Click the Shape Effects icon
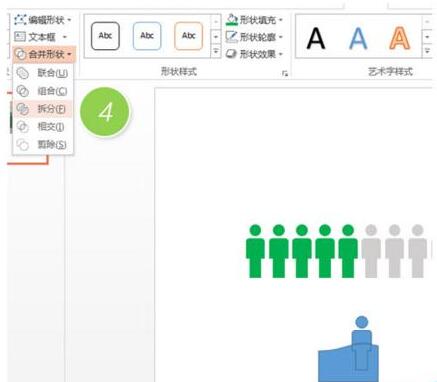The height and width of the screenshot is (382, 437). (x=231, y=54)
